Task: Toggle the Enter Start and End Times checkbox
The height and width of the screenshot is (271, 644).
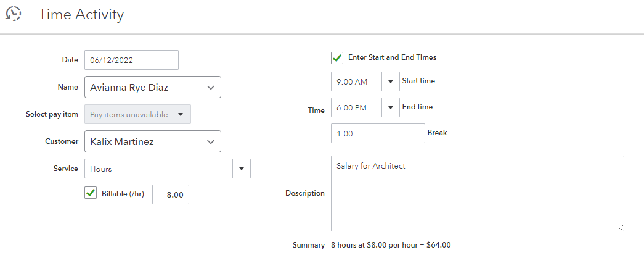Action: (x=337, y=57)
